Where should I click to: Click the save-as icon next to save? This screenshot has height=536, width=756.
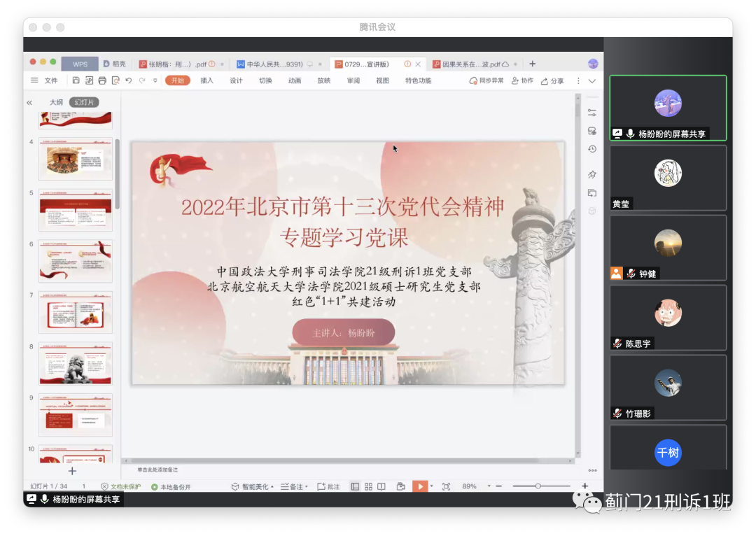89,80
